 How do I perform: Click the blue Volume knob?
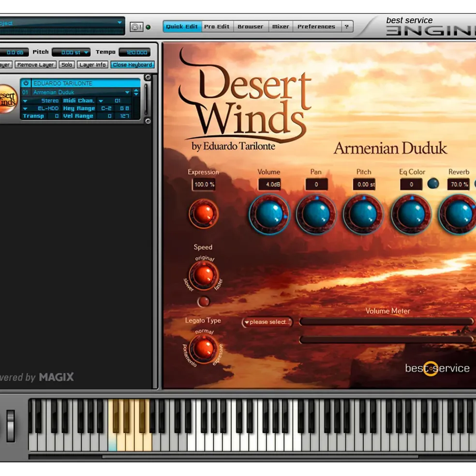269,215
